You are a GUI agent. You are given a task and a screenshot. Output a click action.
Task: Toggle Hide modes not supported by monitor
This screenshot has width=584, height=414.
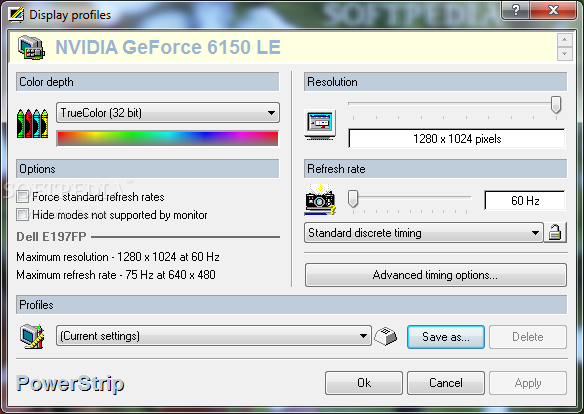point(23,214)
